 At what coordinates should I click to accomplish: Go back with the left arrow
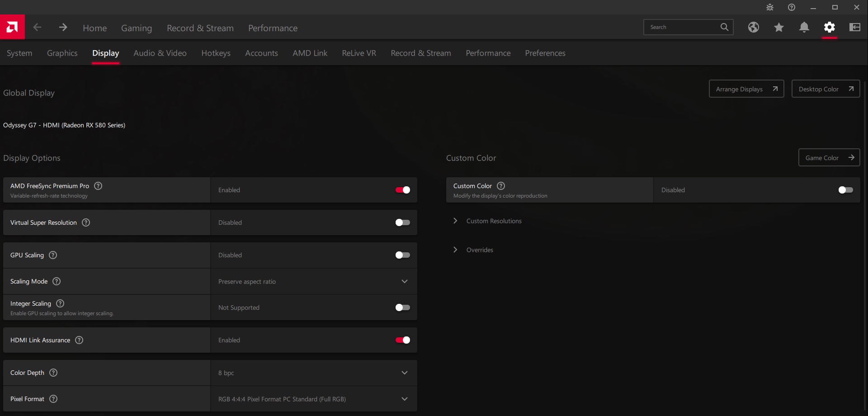(38, 28)
